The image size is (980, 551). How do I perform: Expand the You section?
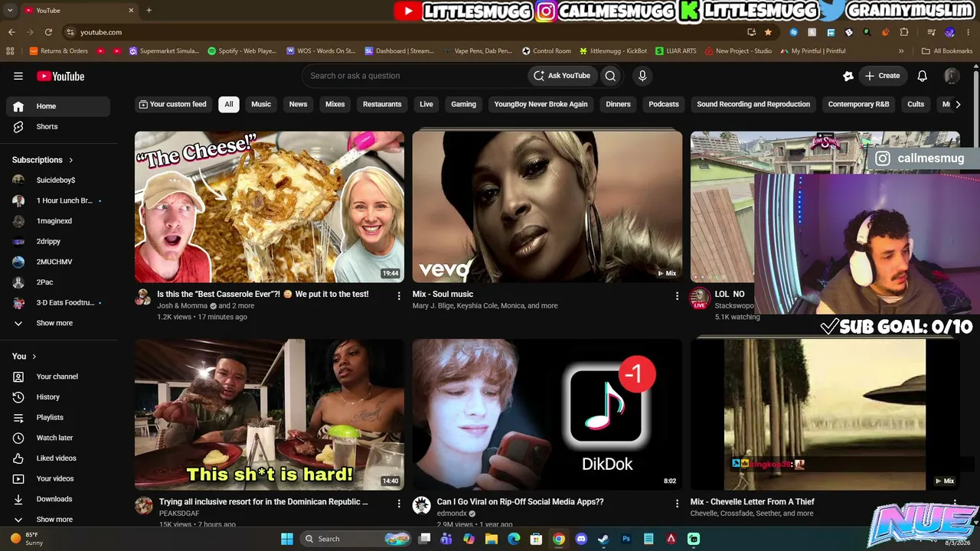coord(24,356)
